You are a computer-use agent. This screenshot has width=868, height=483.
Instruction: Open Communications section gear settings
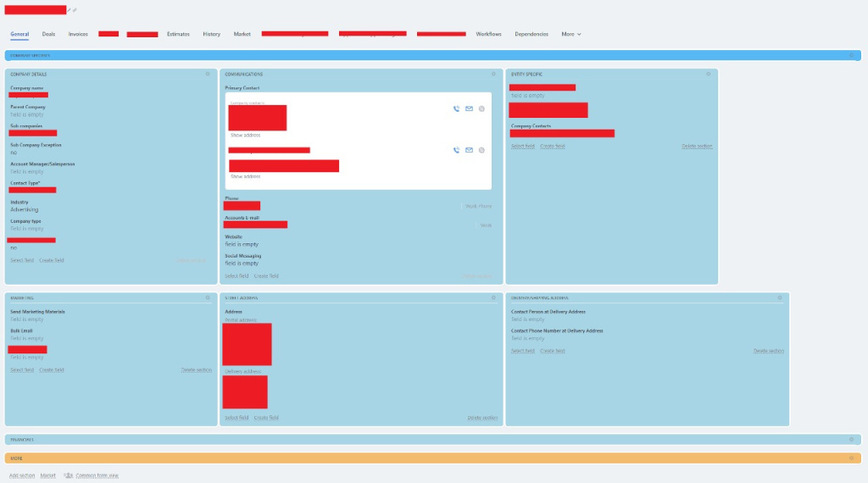[x=493, y=74]
